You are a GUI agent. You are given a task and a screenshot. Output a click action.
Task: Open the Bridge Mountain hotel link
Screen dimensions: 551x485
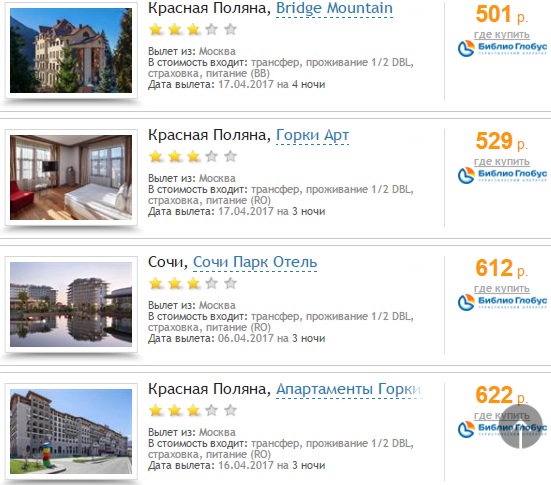click(x=334, y=8)
